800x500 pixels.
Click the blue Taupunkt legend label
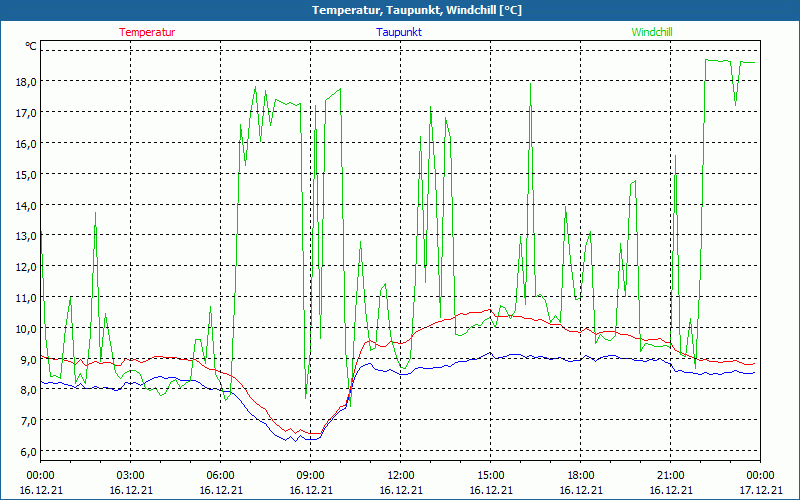click(399, 32)
